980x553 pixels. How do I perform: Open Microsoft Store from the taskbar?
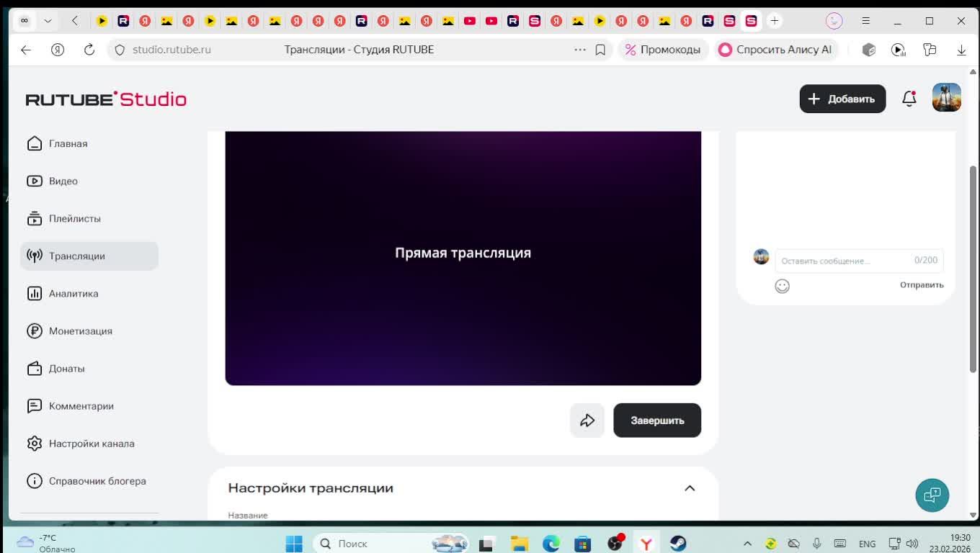(583, 544)
